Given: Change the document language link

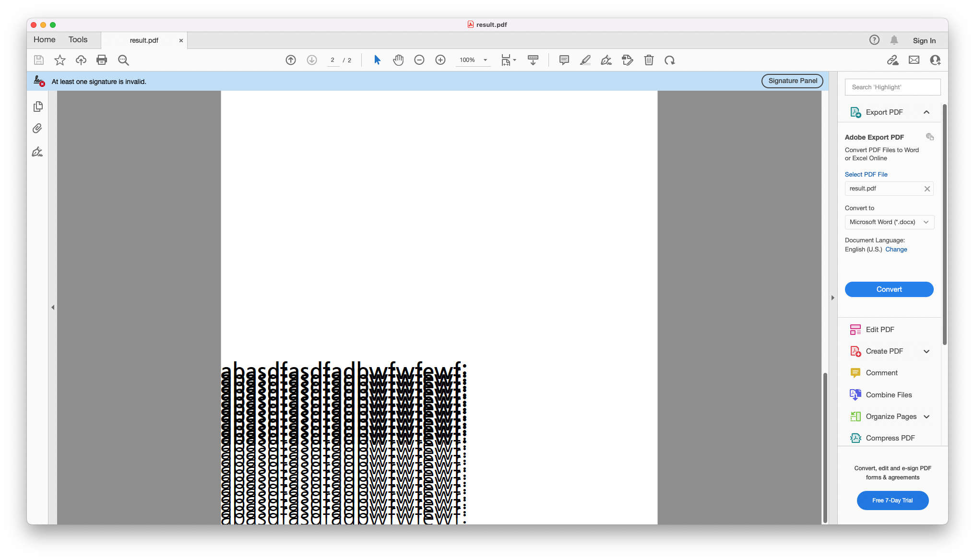Looking at the screenshot, I should tap(896, 250).
